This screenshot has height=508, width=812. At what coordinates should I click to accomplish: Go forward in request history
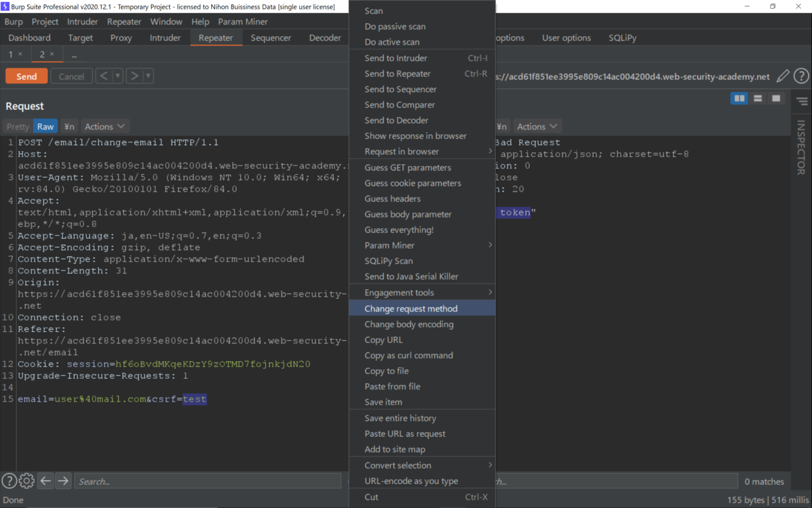pyautogui.click(x=135, y=76)
